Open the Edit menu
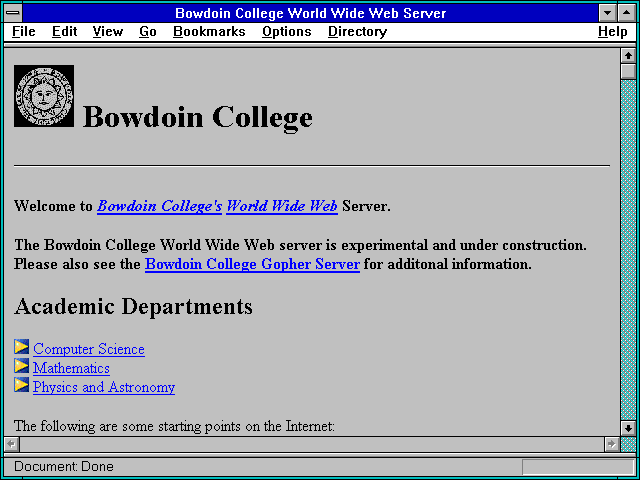The height and width of the screenshot is (480, 640). pyautogui.click(x=64, y=32)
